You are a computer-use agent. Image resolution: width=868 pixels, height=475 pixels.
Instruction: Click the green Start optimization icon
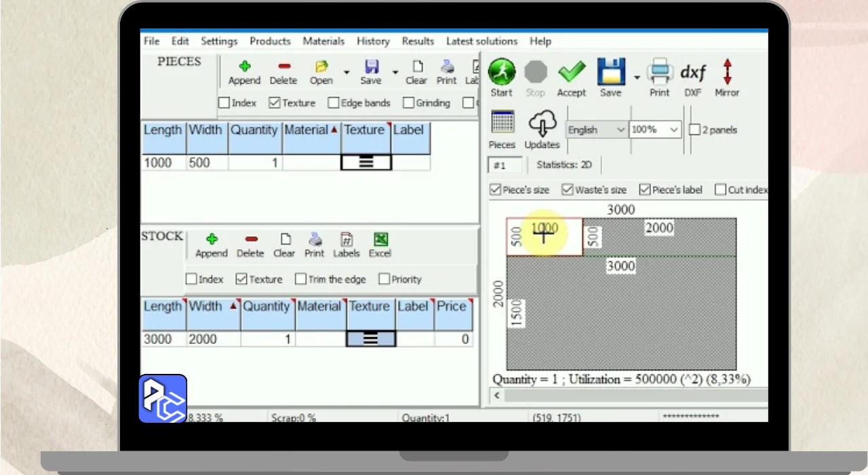(x=501, y=72)
